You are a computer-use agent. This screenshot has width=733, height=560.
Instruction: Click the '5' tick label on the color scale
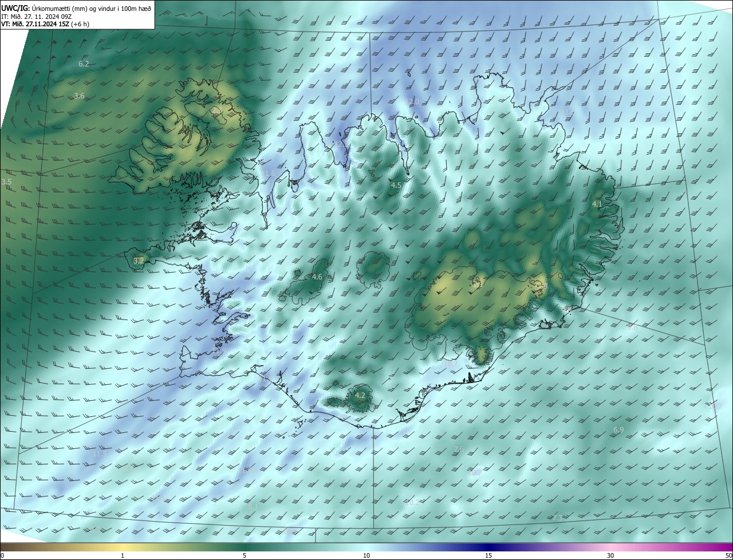click(x=245, y=555)
